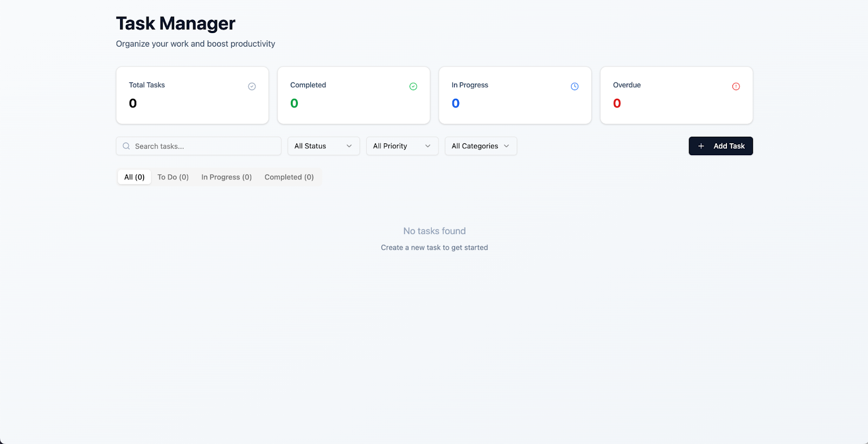This screenshot has height=444, width=868.
Task: Click the blue In Progress clock icon
Action: (x=575, y=86)
